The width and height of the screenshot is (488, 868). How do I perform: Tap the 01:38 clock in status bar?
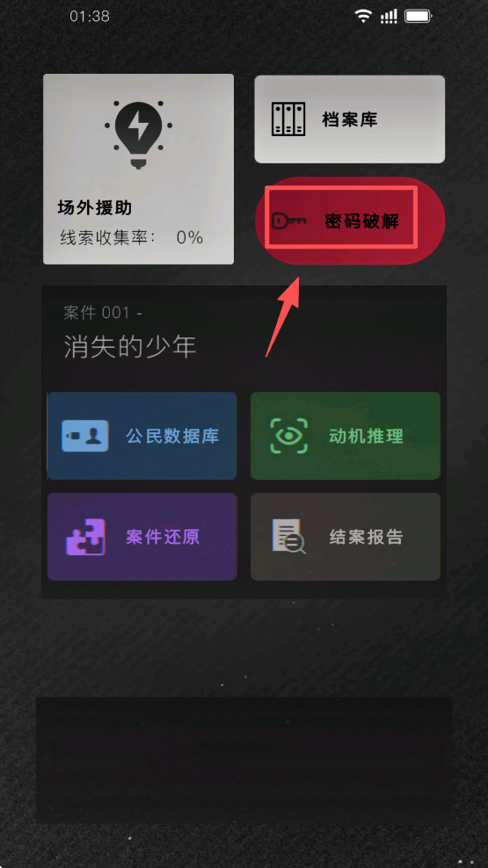coord(89,16)
